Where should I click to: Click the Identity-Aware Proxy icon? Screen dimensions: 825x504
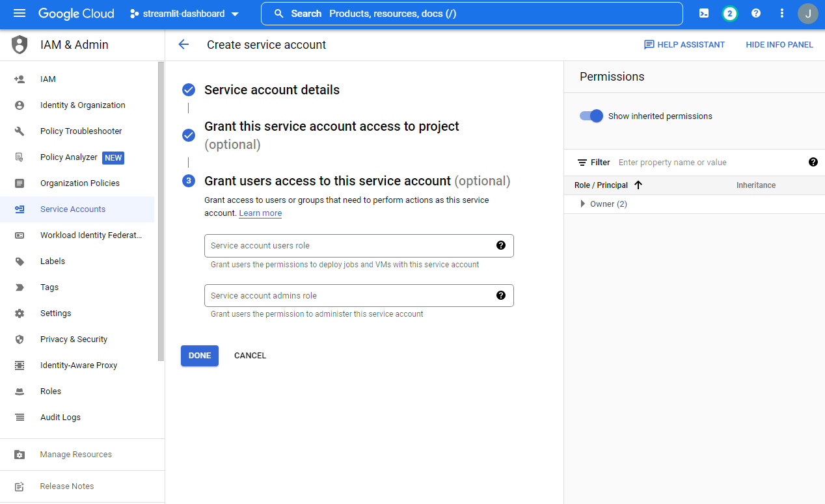pyautogui.click(x=20, y=365)
